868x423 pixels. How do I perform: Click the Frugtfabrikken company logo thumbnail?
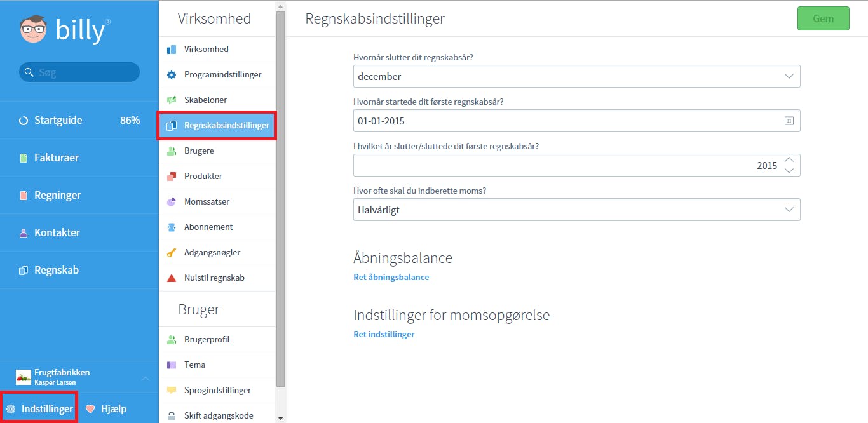[x=24, y=377]
